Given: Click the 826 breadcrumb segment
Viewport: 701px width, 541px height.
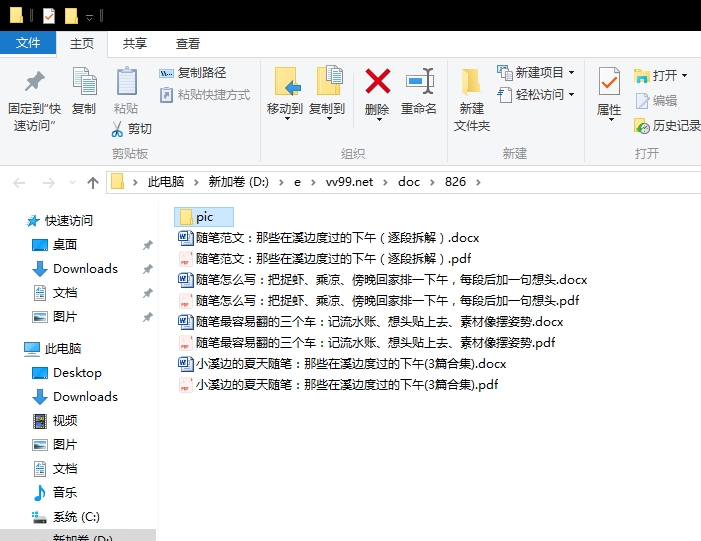Looking at the screenshot, I should click(455, 182).
